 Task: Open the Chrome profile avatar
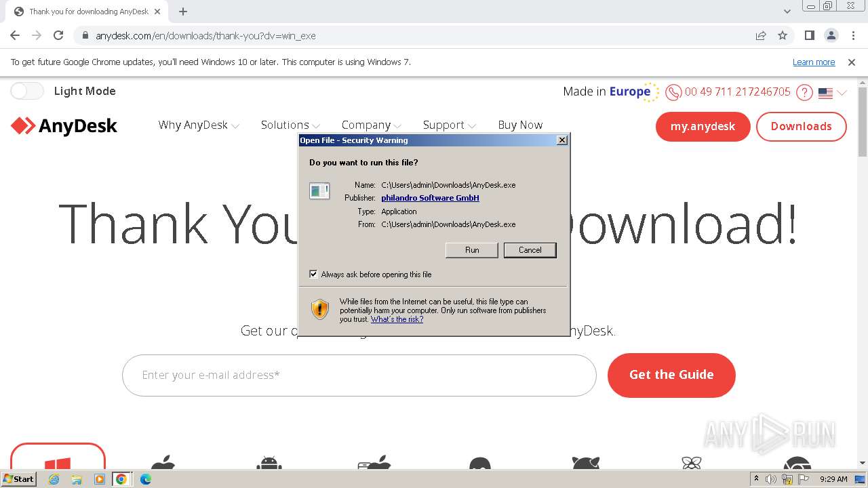tap(831, 36)
